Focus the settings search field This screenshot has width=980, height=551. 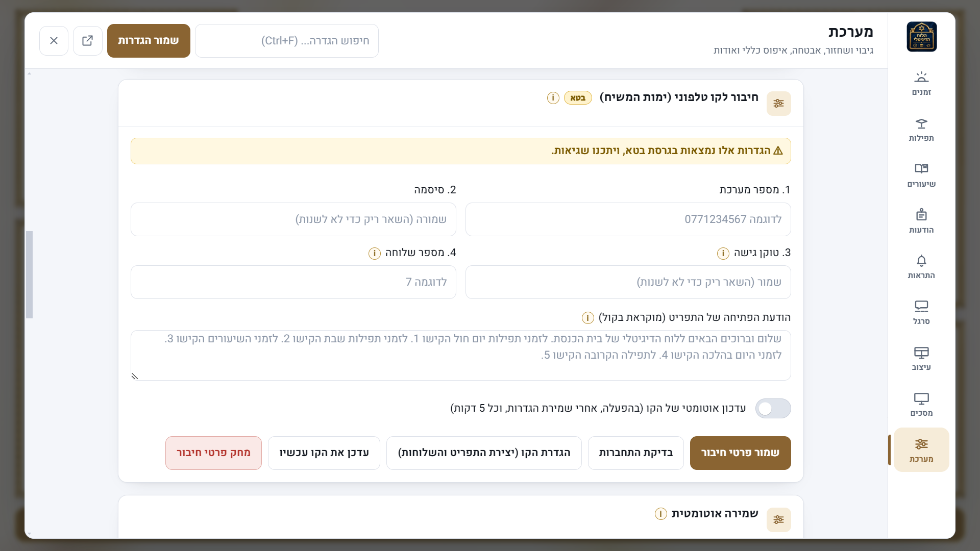point(287,41)
